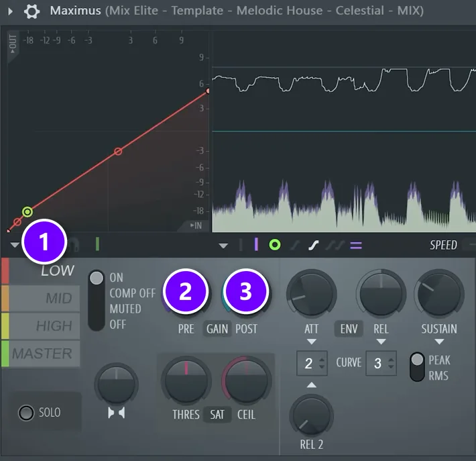Click the ENV button
This screenshot has height=461, width=476.
pos(349,329)
